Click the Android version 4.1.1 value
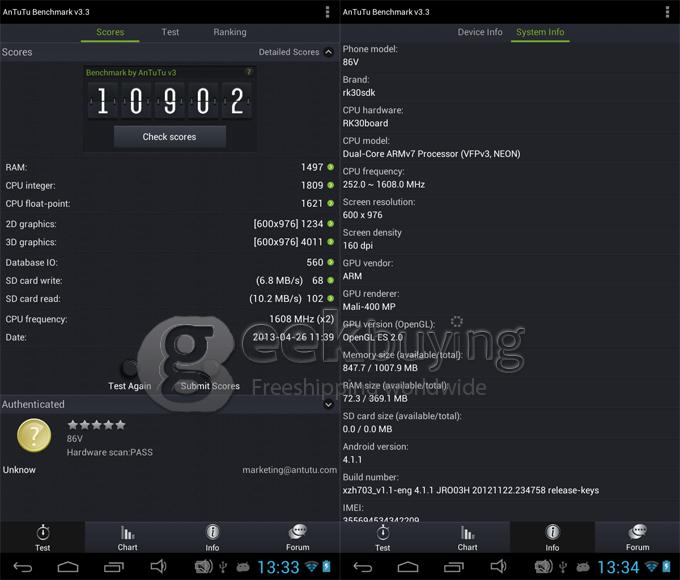The width and height of the screenshot is (680, 580). [352, 459]
